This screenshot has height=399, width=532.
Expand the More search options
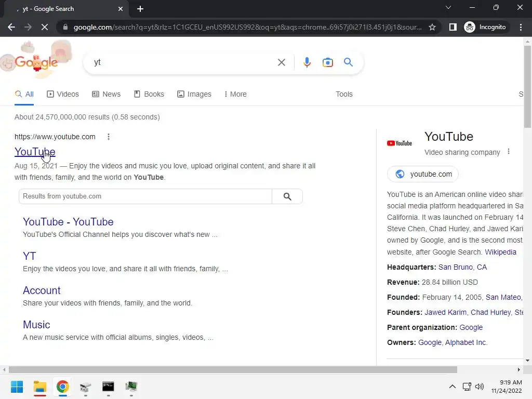(x=235, y=95)
